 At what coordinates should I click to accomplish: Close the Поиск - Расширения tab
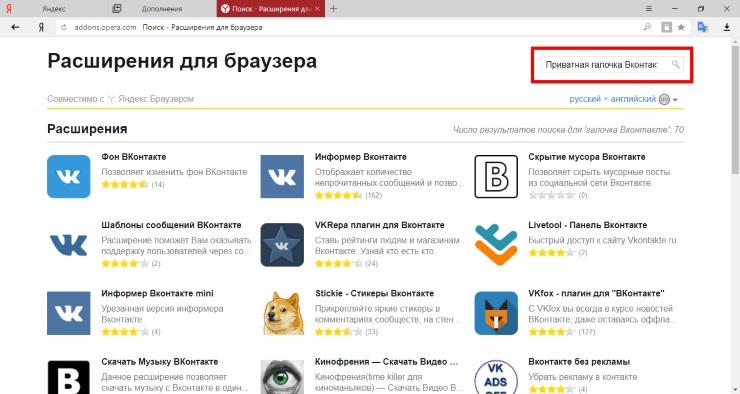coord(318,8)
